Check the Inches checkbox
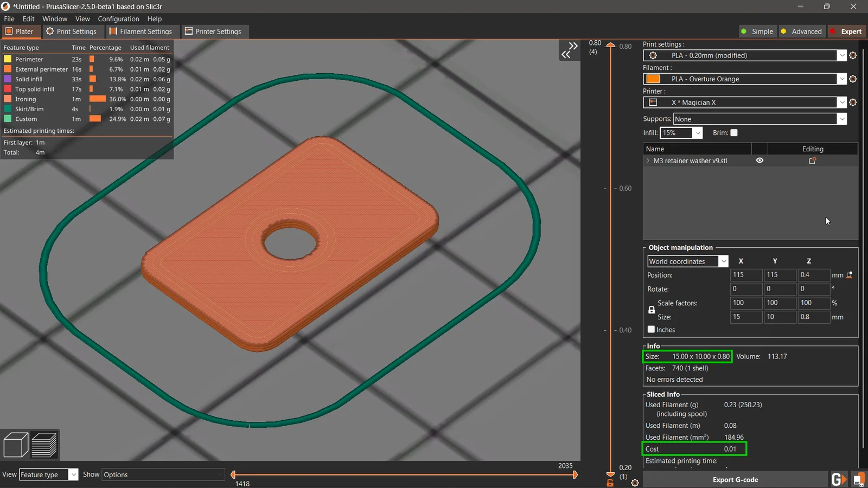The image size is (868, 488). pos(651,330)
